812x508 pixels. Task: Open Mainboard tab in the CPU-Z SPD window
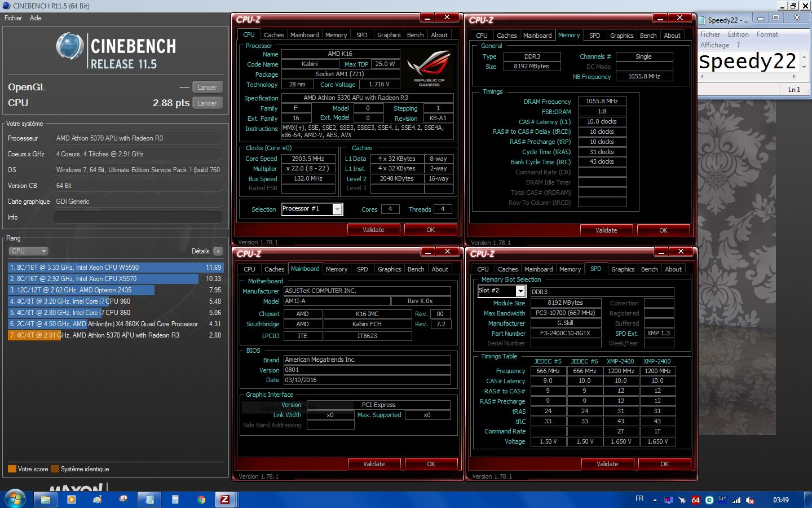(539, 269)
